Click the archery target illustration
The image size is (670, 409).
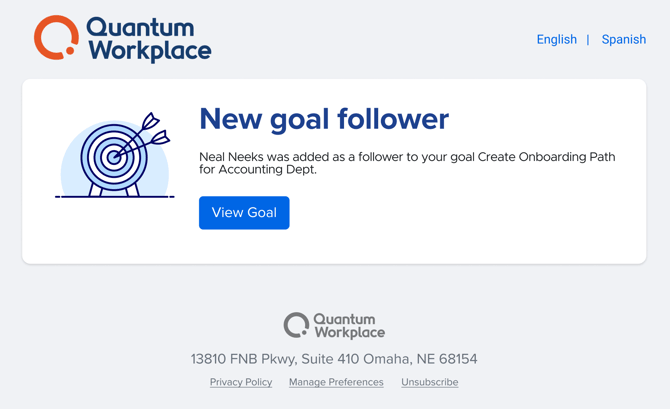click(111, 156)
